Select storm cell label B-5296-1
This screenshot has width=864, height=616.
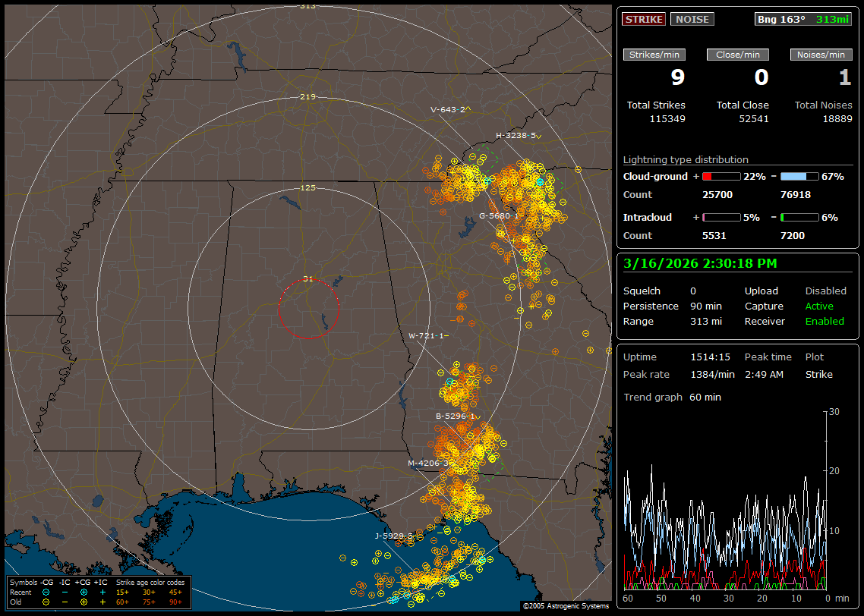pyautogui.click(x=455, y=416)
